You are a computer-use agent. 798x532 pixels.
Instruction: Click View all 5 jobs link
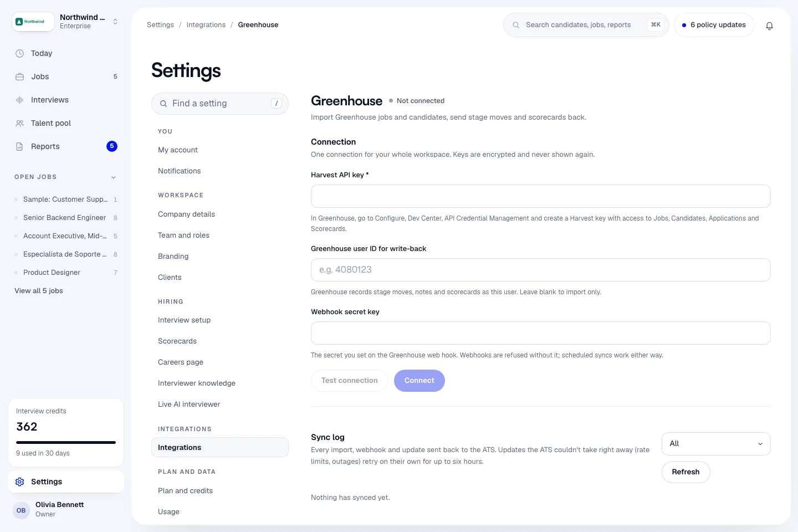(x=39, y=290)
